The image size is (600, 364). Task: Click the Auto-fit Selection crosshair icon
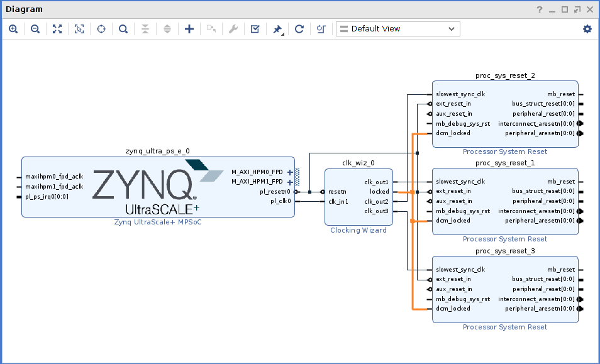point(101,29)
